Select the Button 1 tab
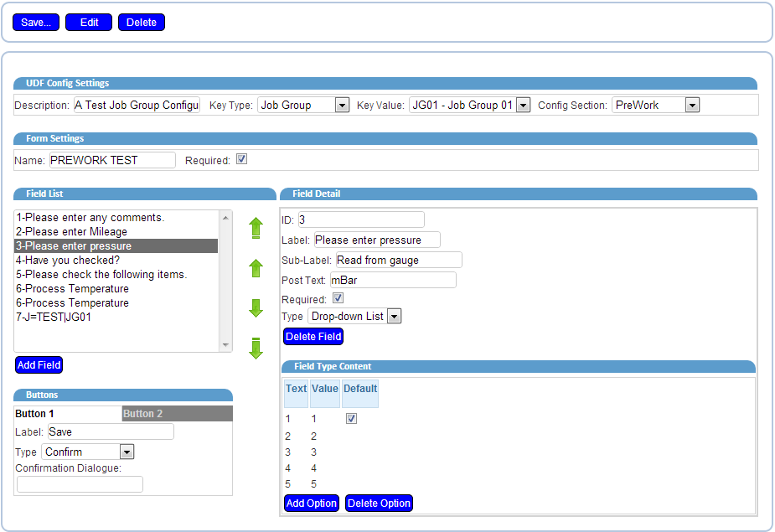Image resolution: width=775 pixels, height=532 pixels. point(68,414)
